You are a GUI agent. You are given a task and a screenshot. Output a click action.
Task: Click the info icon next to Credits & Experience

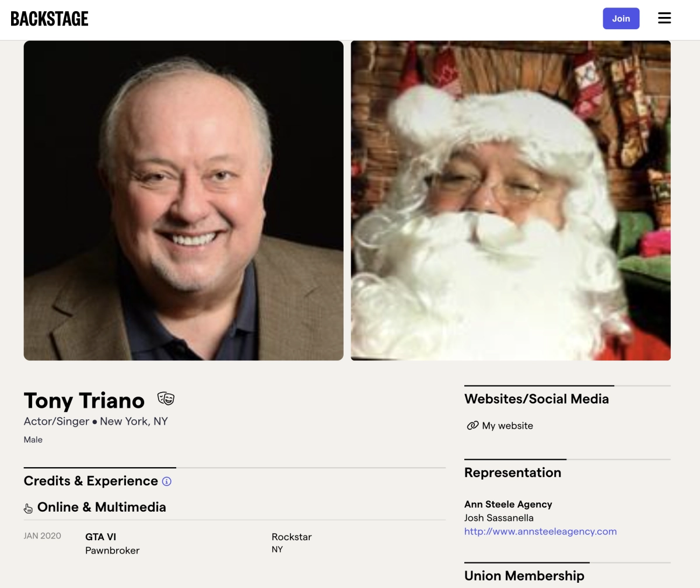pyautogui.click(x=167, y=481)
